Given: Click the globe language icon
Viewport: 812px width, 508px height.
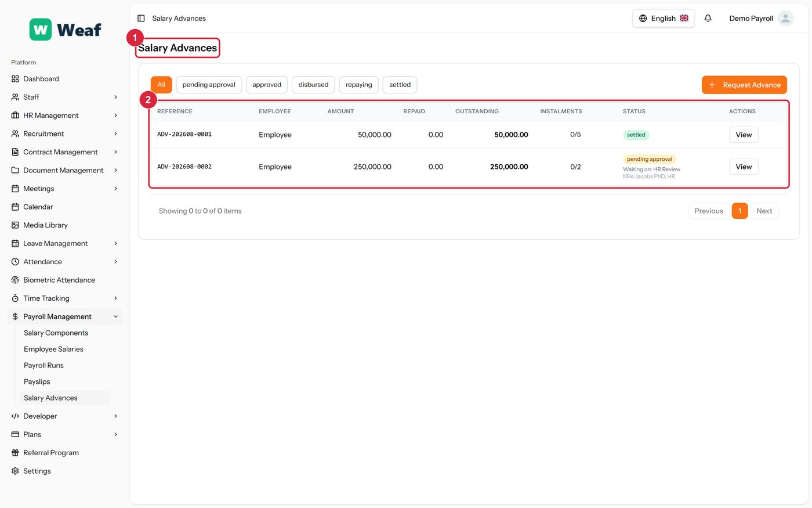Looking at the screenshot, I should (643, 19).
